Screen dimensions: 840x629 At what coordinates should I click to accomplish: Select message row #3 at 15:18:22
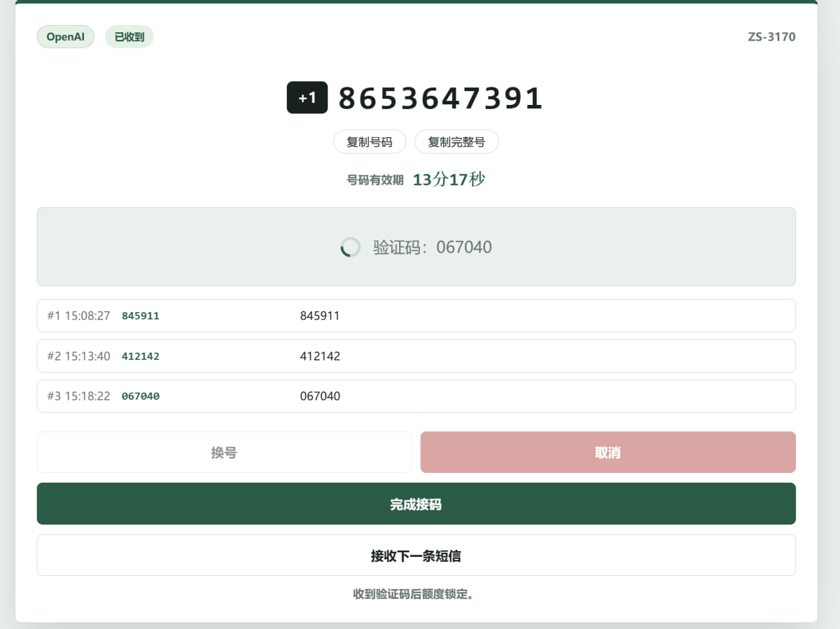[x=416, y=396]
